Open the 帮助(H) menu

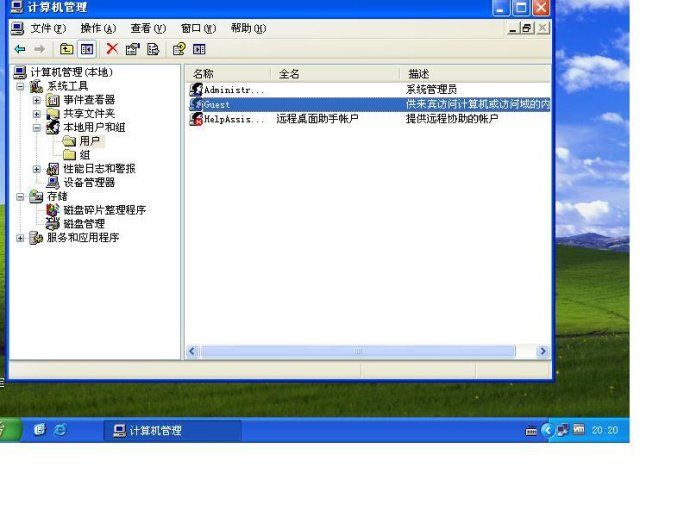pyautogui.click(x=249, y=29)
